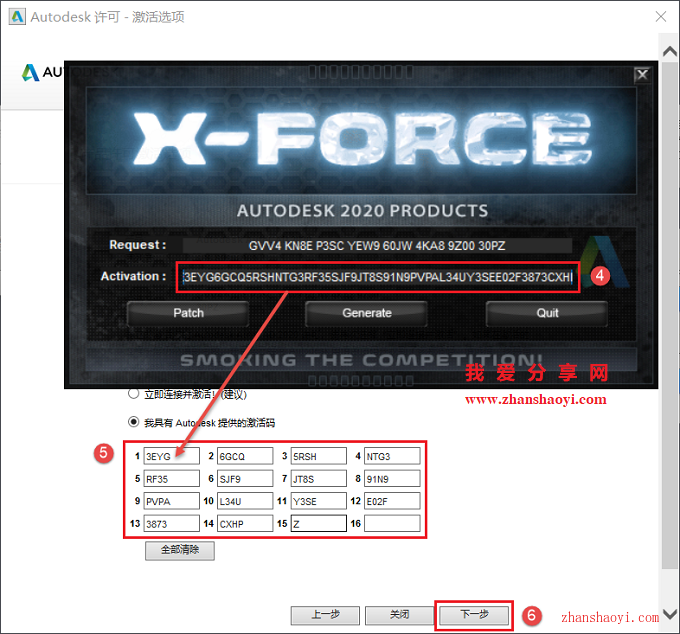Click the Quit button
Image resolution: width=680 pixels, height=634 pixels.
(x=547, y=313)
